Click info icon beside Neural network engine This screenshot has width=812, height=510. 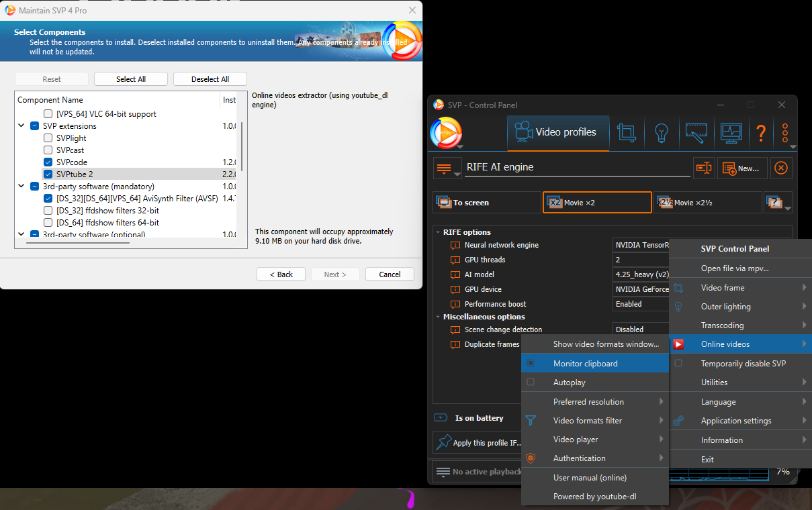pyautogui.click(x=455, y=245)
